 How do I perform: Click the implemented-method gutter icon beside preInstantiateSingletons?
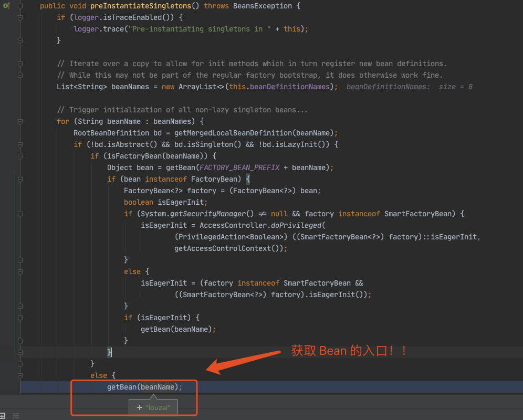(x=6, y=6)
